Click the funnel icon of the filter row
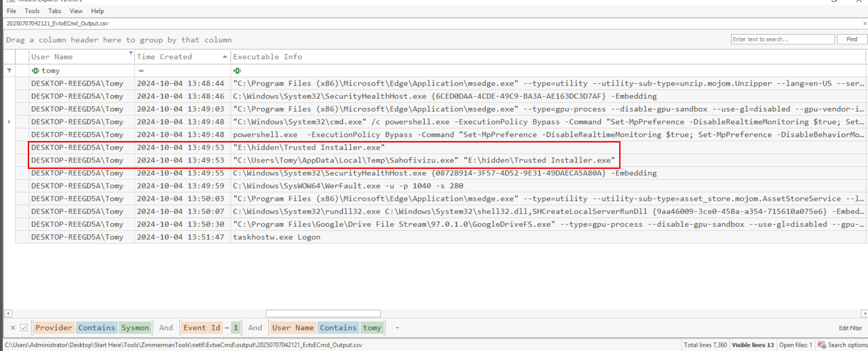The width and height of the screenshot is (868, 351). point(9,71)
